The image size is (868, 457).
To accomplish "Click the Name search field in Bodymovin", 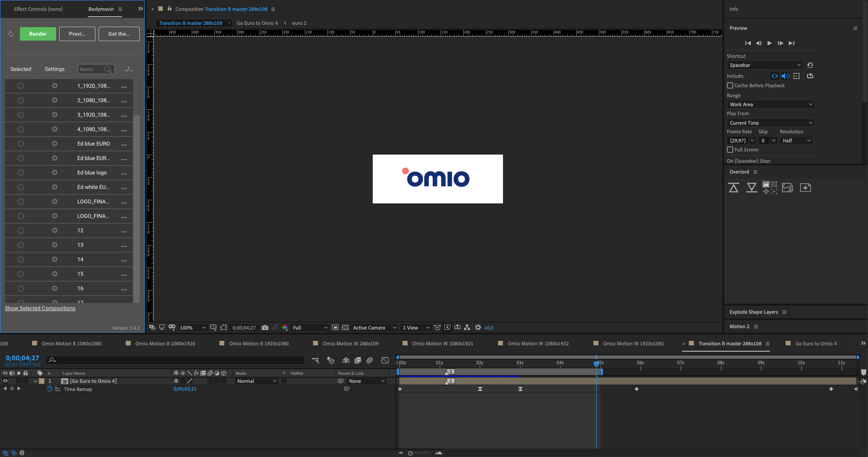I will point(96,69).
